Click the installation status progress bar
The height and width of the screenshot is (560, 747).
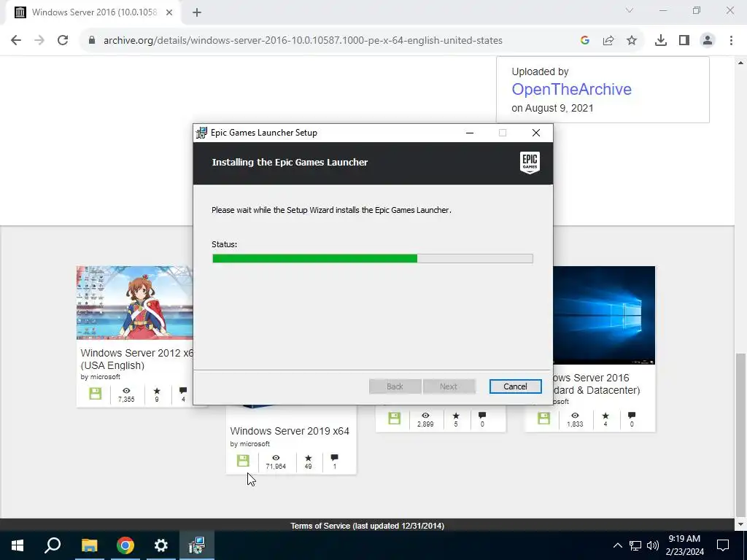[373, 258]
